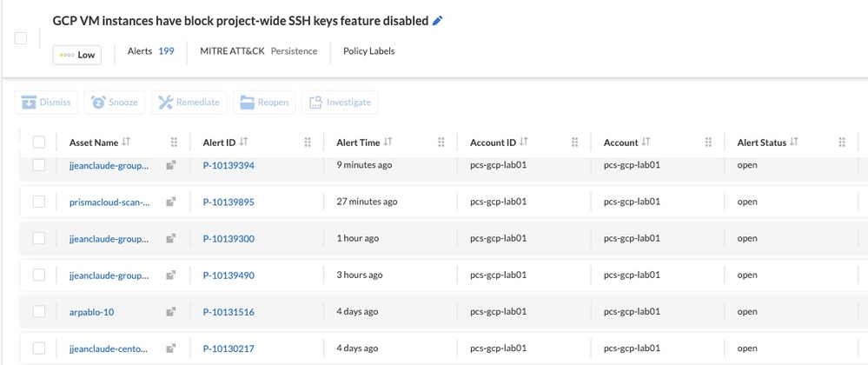Tick the checkbox for the arpablo-10 row
Screen dimensions: 868x365
pos(39,312)
